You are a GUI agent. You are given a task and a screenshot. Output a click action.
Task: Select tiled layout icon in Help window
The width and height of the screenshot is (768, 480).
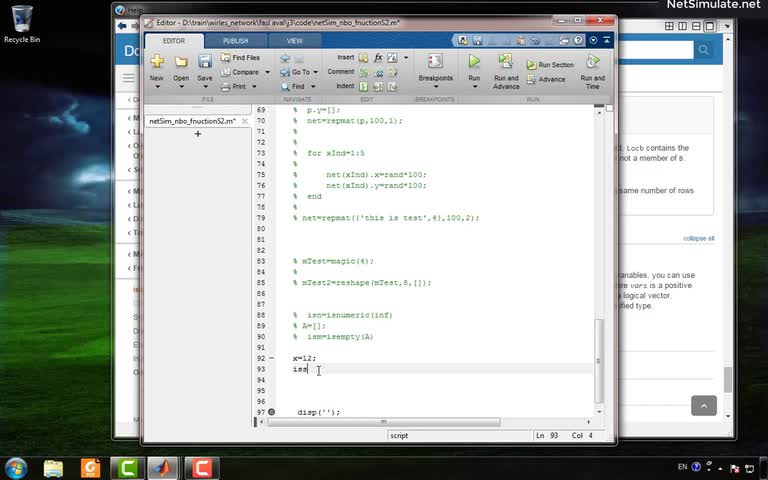(669, 26)
